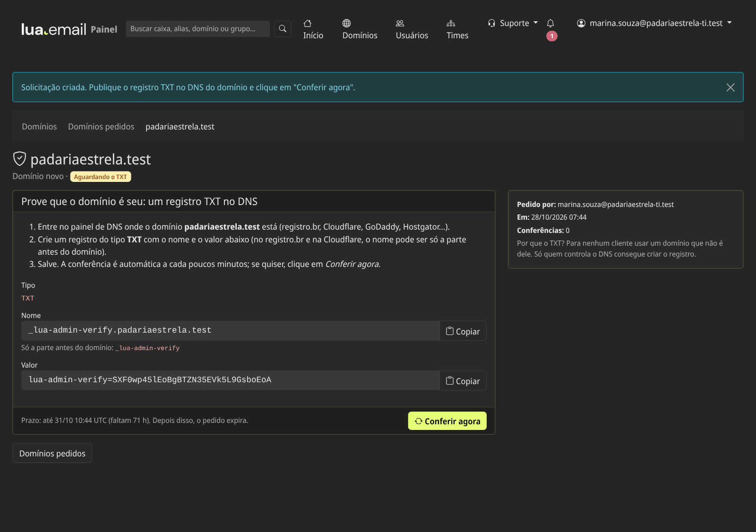756x532 pixels.
Task: Copy the Nome record value
Action: point(463,331)
